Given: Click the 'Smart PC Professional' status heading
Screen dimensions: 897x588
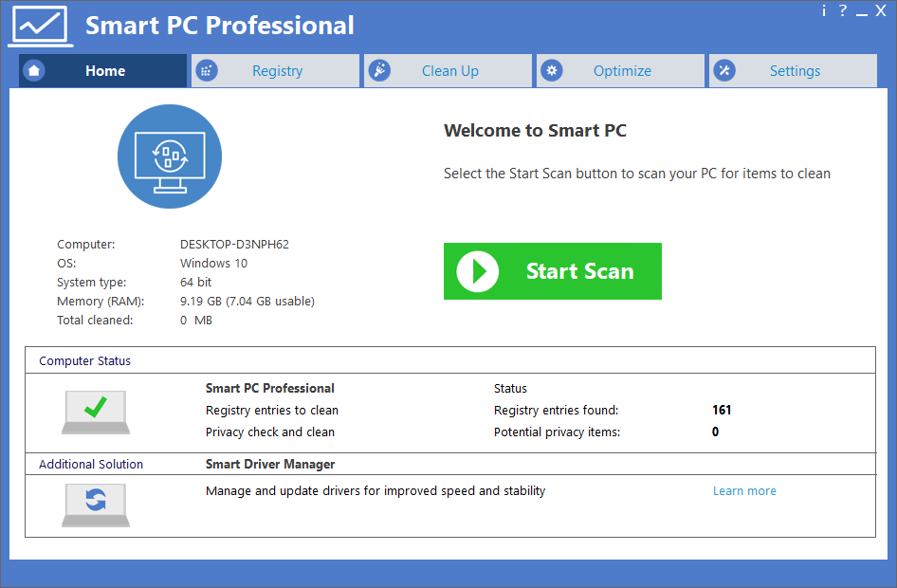Looking at the screenshot, I should pos(270,389).
